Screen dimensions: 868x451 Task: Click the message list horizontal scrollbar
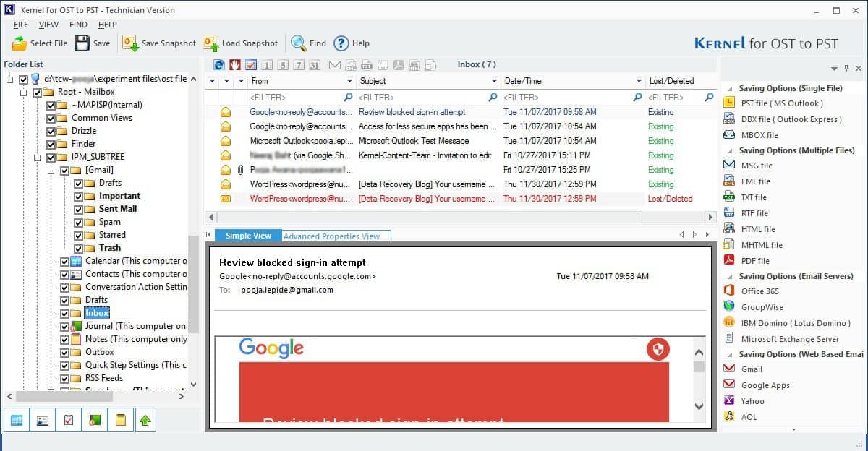pos(460,217)
